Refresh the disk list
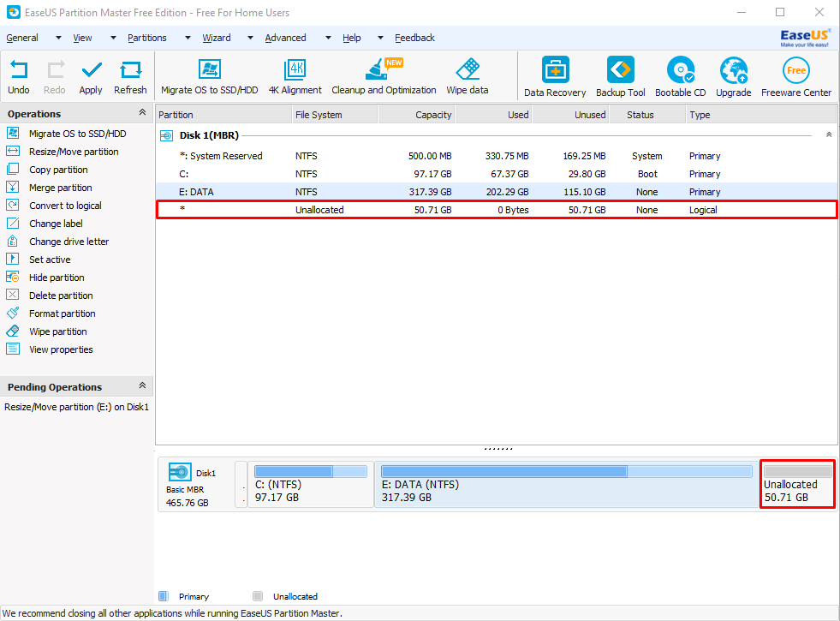Viewport: 840px width, 621px height. coord(130,78)
